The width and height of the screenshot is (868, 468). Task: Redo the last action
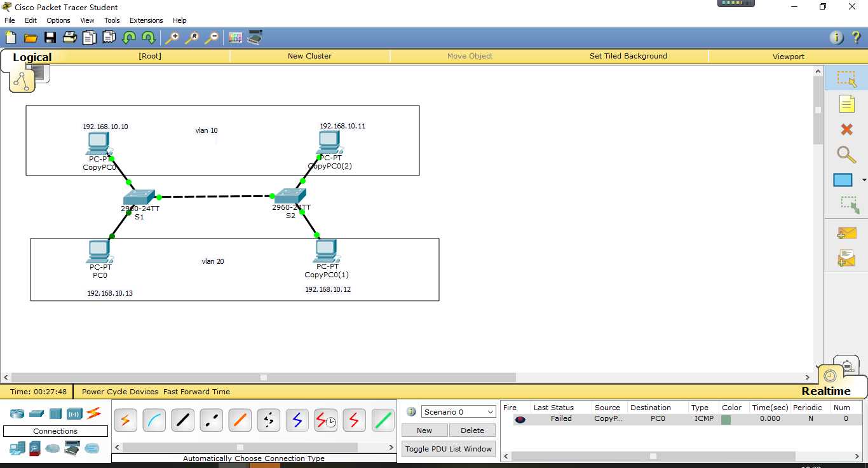(149, 38)
